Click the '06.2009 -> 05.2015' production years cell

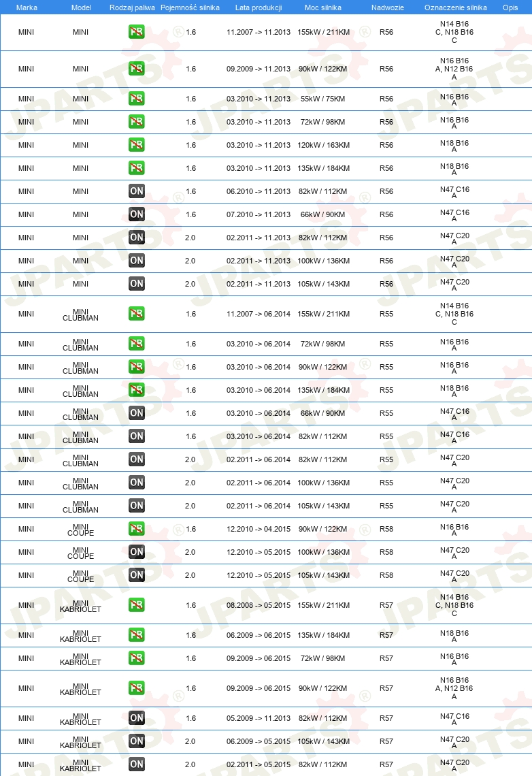point(259,741)
